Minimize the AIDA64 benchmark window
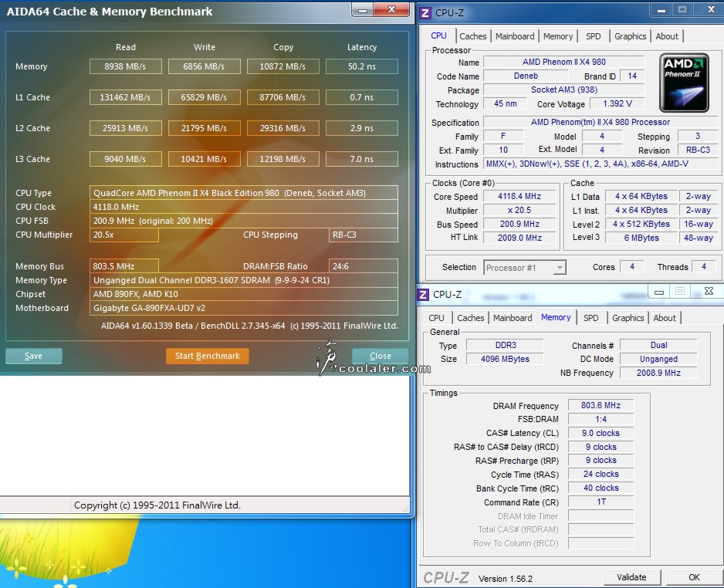The width and height of the screenshot is (724, 588). (363, 10)
